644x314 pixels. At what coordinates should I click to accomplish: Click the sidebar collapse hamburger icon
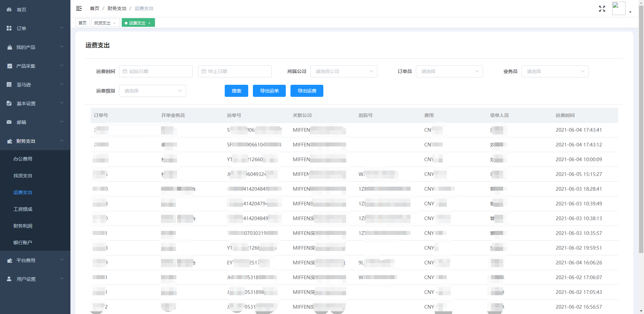[79, 8]
